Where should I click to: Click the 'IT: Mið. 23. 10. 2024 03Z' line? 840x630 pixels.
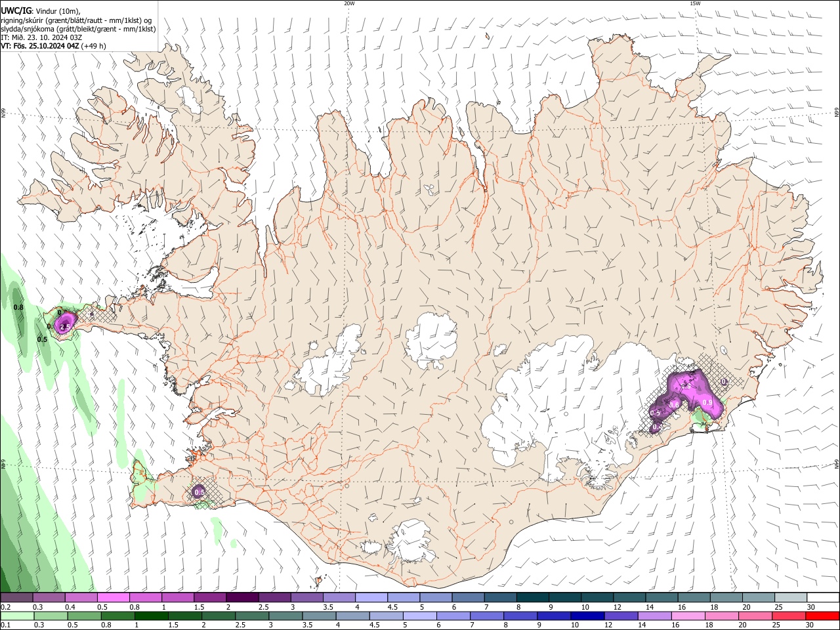coord(41,37)
